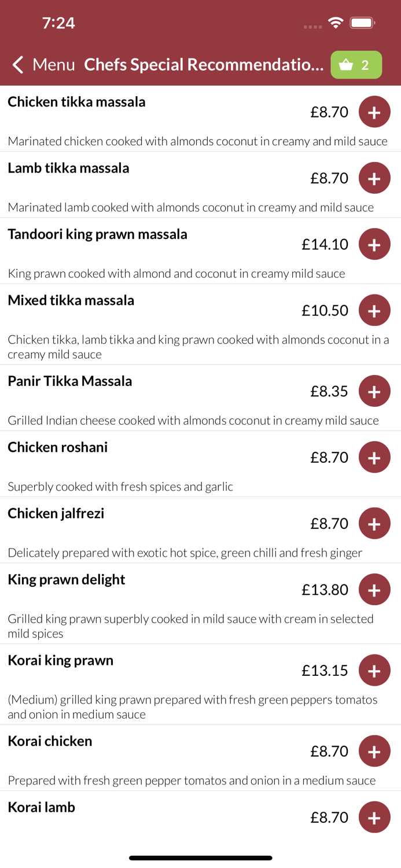This screenshot has height=868, width=401.
Task: Open the basket showing 2 items
Action: coord(356,65)
